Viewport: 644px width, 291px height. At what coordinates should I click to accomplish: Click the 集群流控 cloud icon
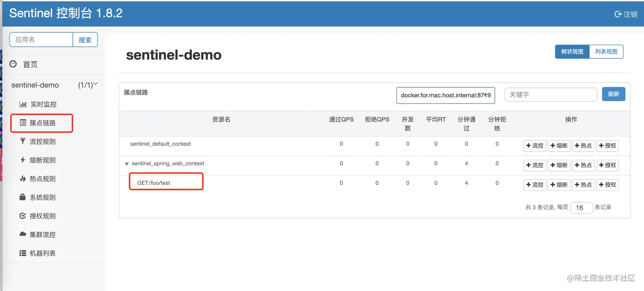[x=23, y=234]
